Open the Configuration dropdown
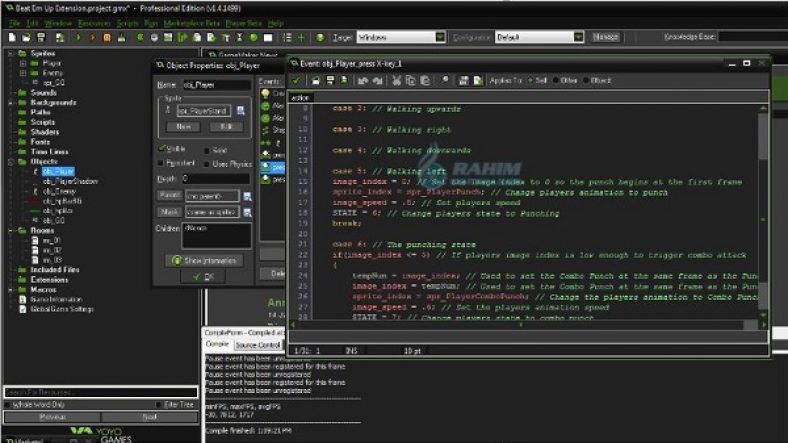The width and height of the screenshot is (788, 443). click(x=580, y=37)
